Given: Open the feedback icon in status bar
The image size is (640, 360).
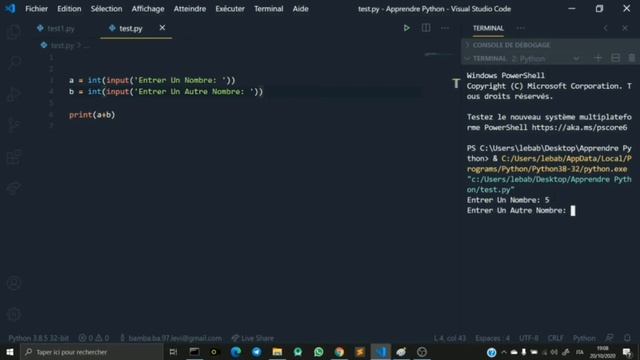Looking at the screenshot, I should pyautogui.click(x=609, y=338).
